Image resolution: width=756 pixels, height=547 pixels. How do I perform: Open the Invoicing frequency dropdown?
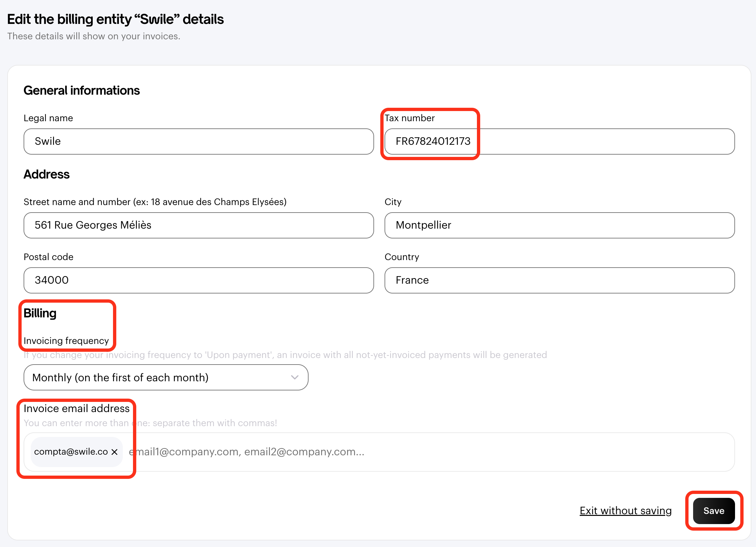pos(166,377)
